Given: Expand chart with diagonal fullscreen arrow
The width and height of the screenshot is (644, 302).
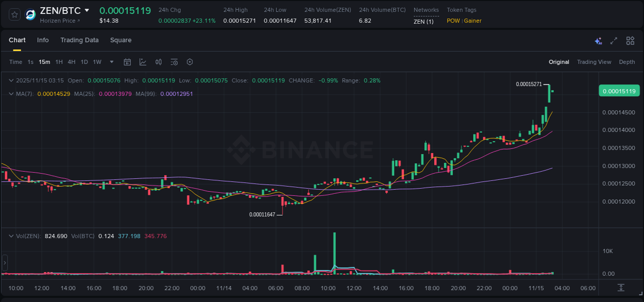Looking at the screenshot, I should 613,40.
